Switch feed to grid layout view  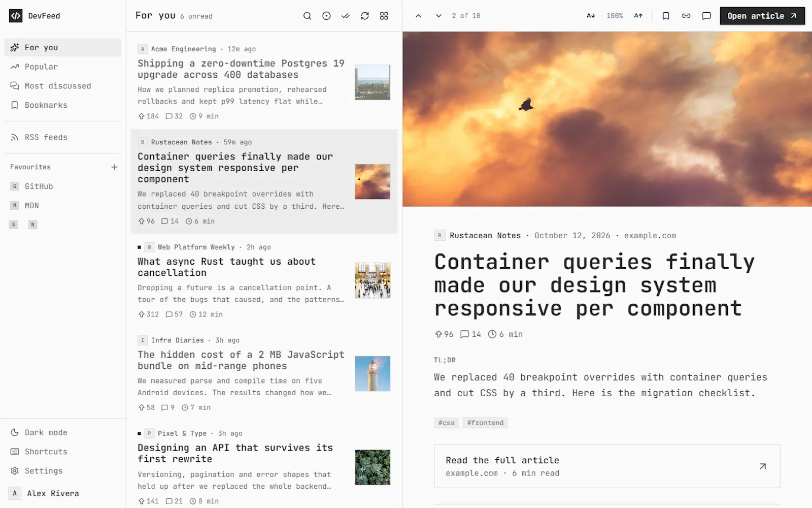[x=384, y=16]
